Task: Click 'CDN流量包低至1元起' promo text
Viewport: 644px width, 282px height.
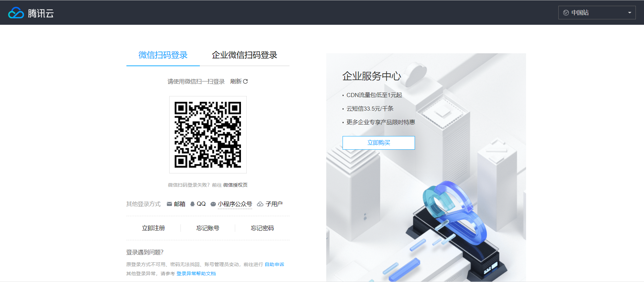Action: pos(374,95)
